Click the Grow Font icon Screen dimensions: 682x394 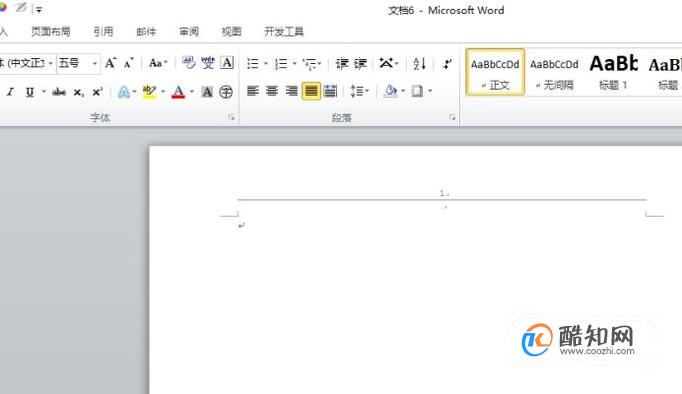point(110,63)
